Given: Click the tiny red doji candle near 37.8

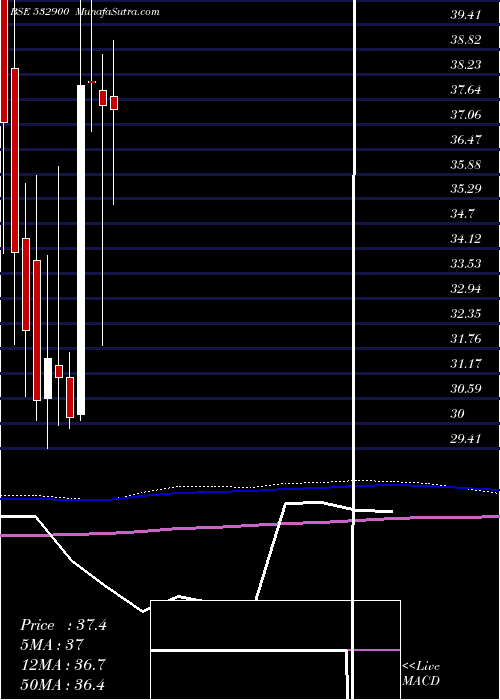Looking at the screenshot, I should (92, 82).
